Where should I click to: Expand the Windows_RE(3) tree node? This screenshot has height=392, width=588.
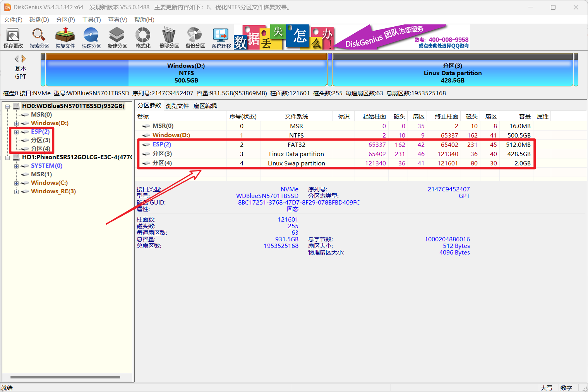coord(16,191)
